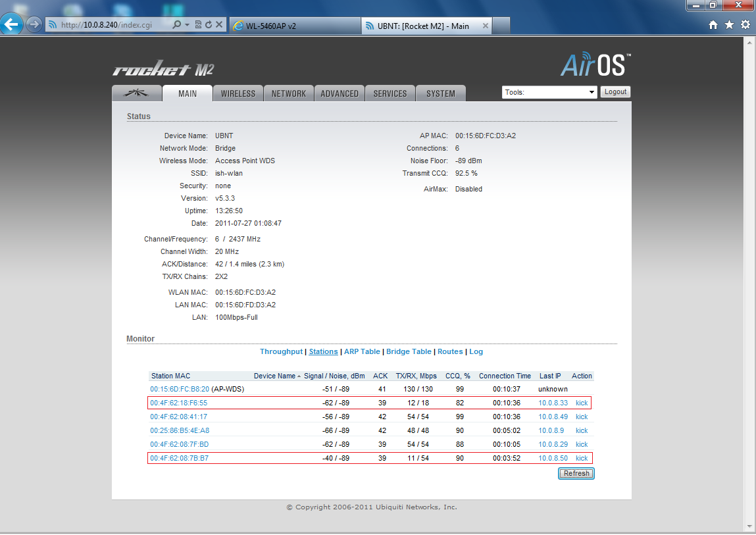Open the Ubiquiti logo tab
The height and width of the screenshot is (535, 756).
click(x=137, y=93)
